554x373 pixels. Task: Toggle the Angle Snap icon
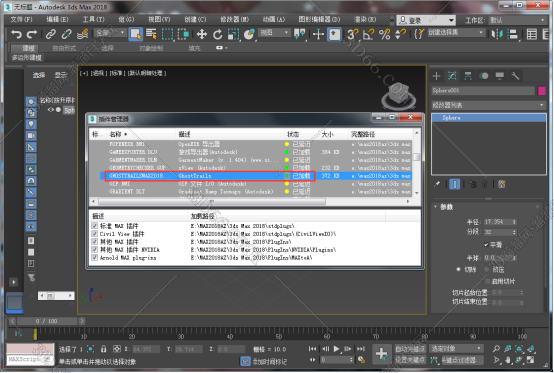click(x=369, y=34)
